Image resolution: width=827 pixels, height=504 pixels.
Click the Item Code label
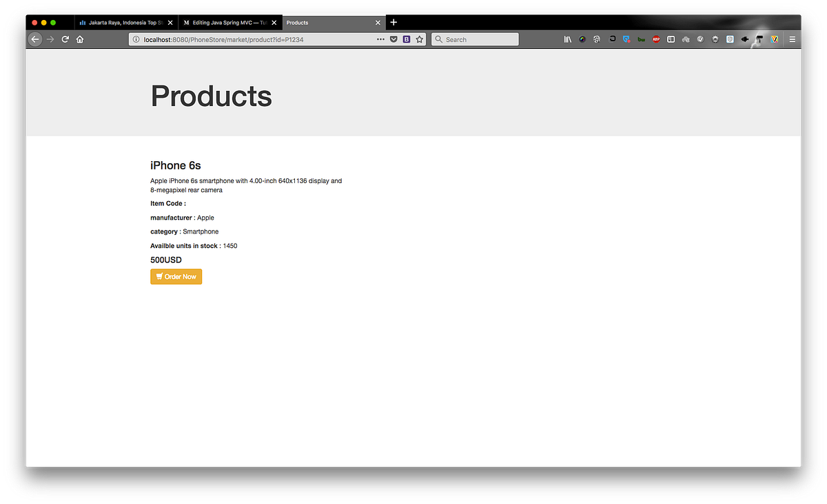(168, 203)
